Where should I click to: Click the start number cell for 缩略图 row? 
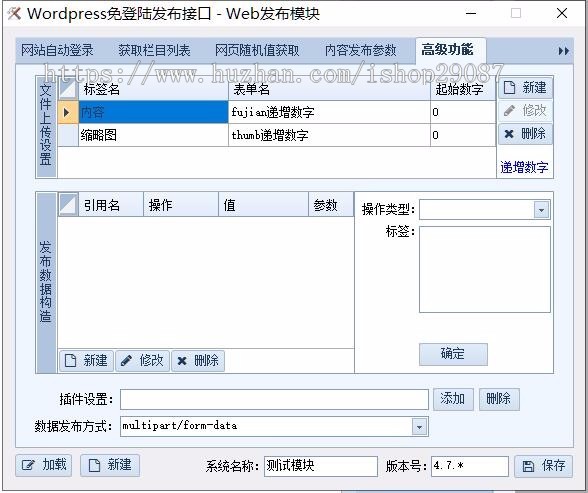pos(463,135)
